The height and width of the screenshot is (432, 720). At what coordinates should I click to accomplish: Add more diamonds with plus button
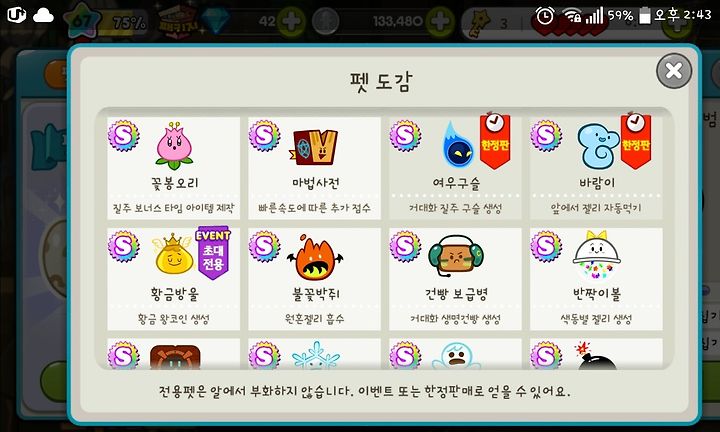click(291, 21)
